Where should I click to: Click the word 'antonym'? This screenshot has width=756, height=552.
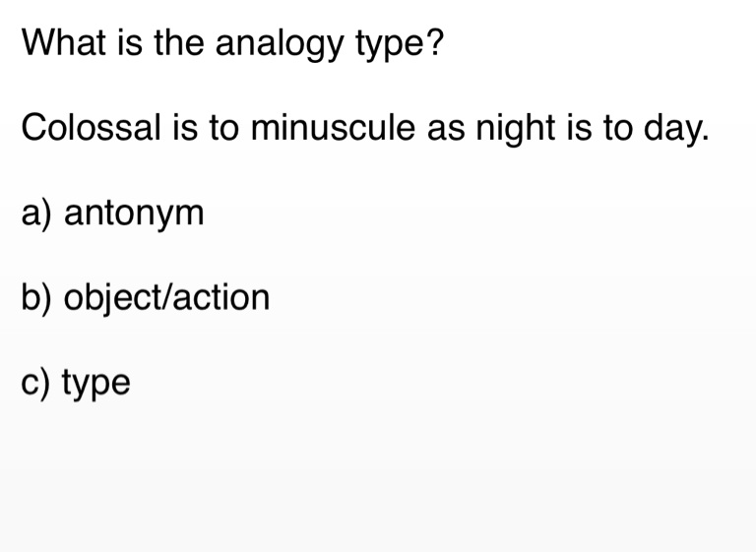(x=134, y=213)
